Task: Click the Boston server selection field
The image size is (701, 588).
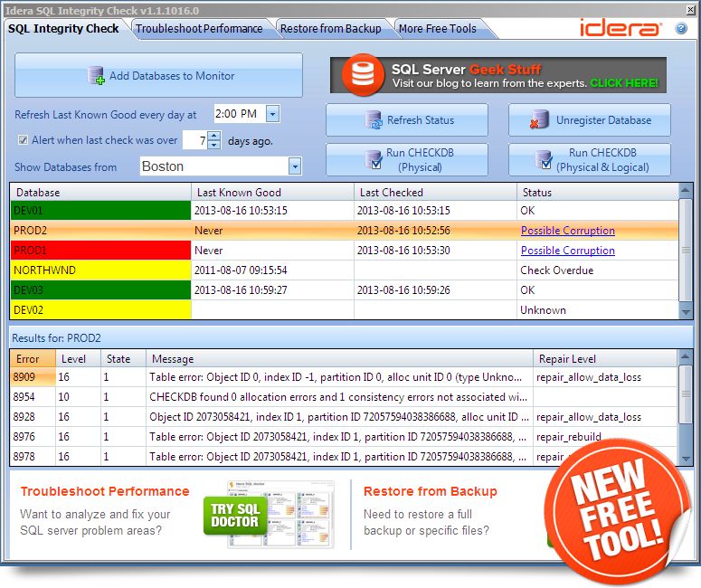Action: (214, 166)
